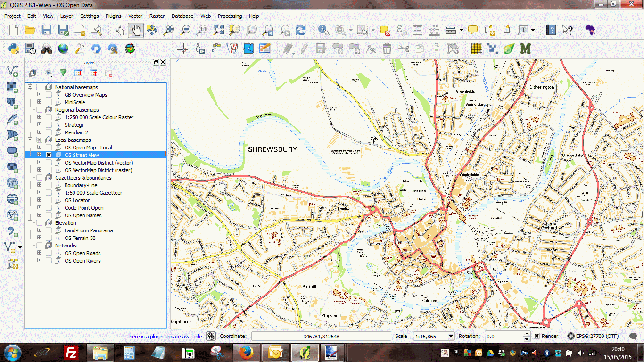The width and height of the screenshot is (644, 362).
Task: Check the MiniScale layer box
Action: coord(49,102)
